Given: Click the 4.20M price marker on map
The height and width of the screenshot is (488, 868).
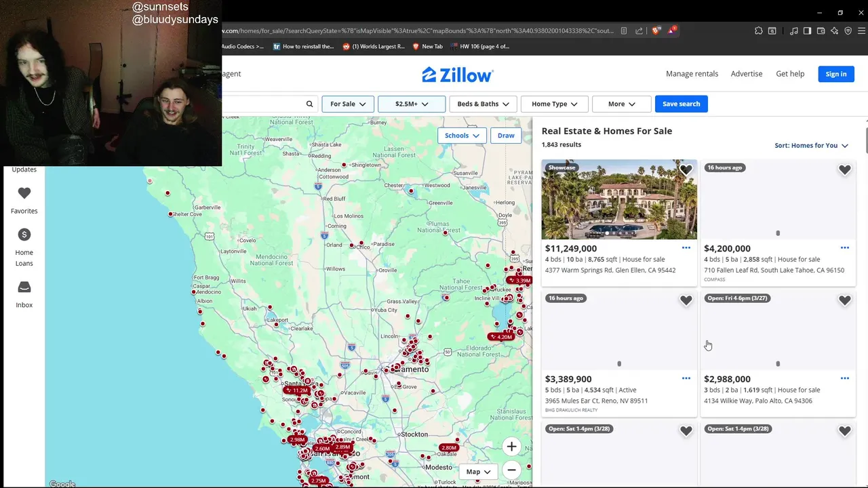Looking at the screenshot, I should point(500,337).
